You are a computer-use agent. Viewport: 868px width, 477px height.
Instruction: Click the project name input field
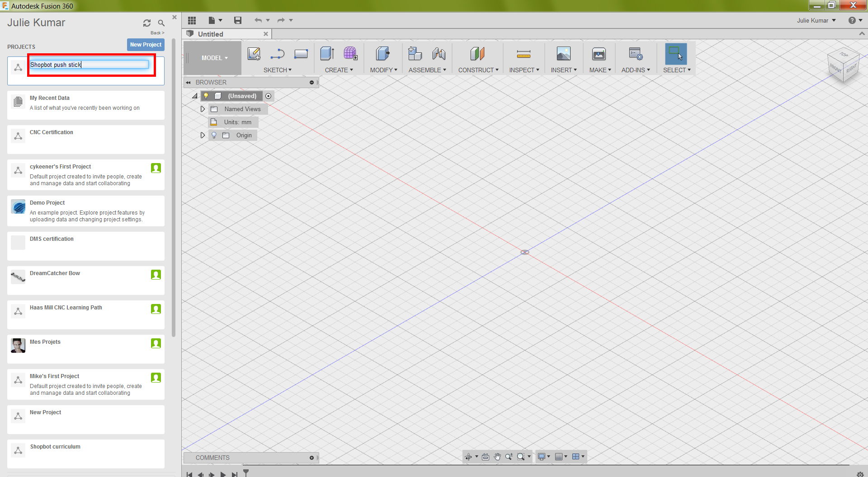point(89,65)
